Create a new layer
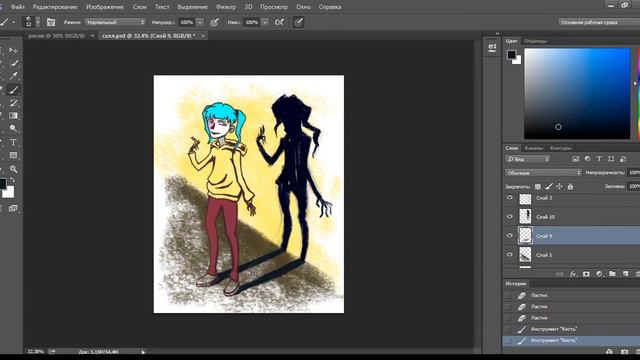This screenshot has height=360, width=640. pyautogui.click(x=625, y=274)
